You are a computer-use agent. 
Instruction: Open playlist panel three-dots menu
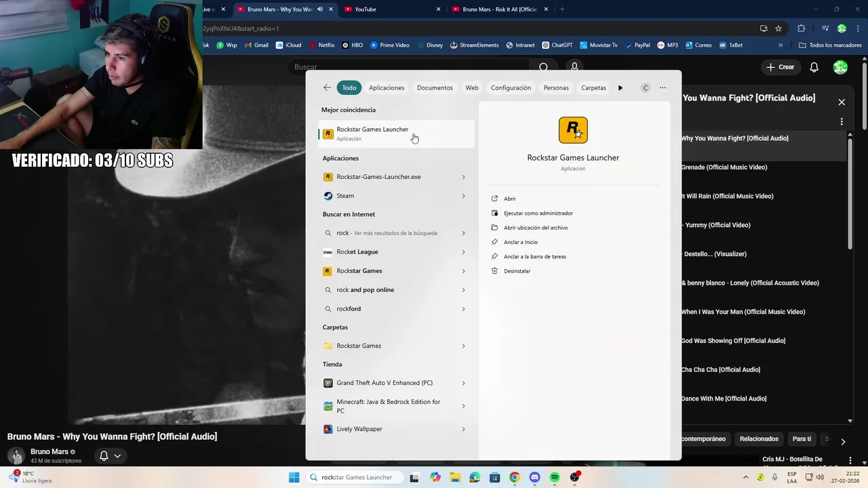click(x=842, y=122)
